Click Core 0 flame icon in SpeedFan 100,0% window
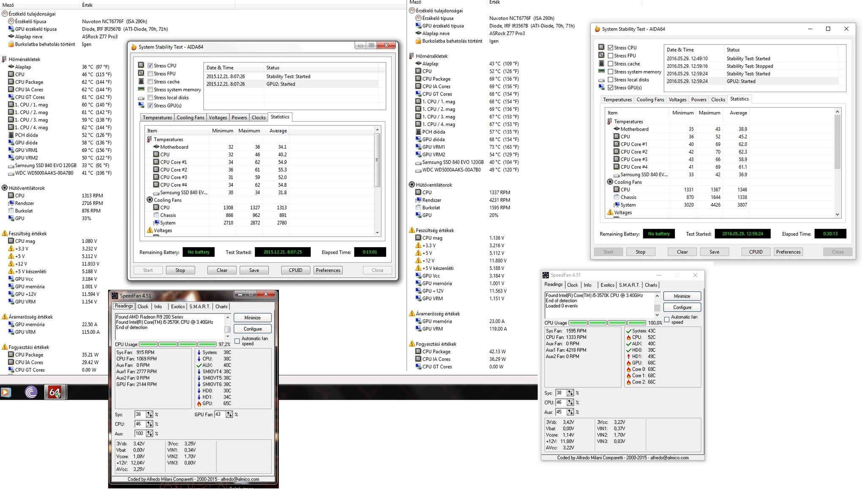 pos(628,369)
